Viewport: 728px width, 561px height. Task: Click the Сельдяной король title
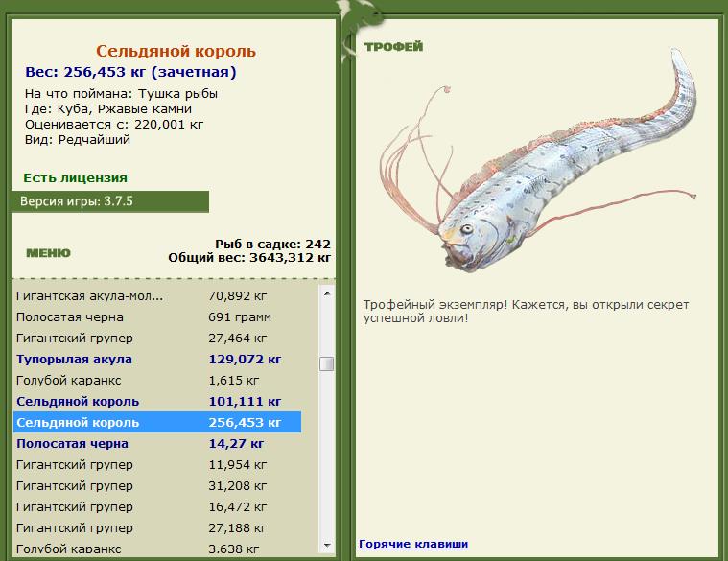click(176, 51)
